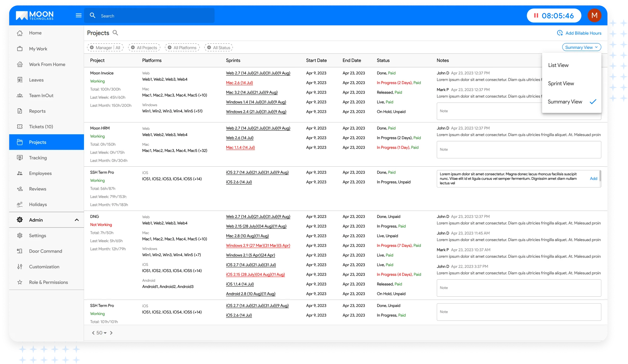The width and height of the screenshot is (628, 364).
Task: Click the Holidays palm icon
Action: tap(20, 204)
